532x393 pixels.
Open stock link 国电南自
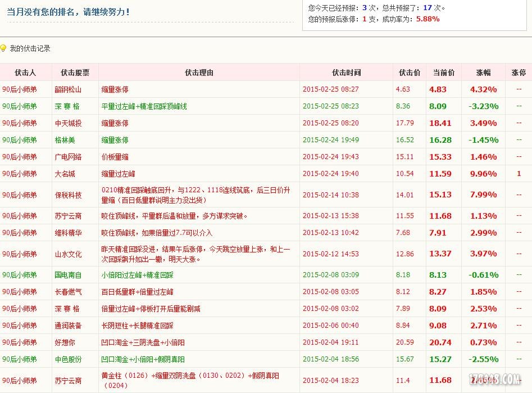click(68, 275)
